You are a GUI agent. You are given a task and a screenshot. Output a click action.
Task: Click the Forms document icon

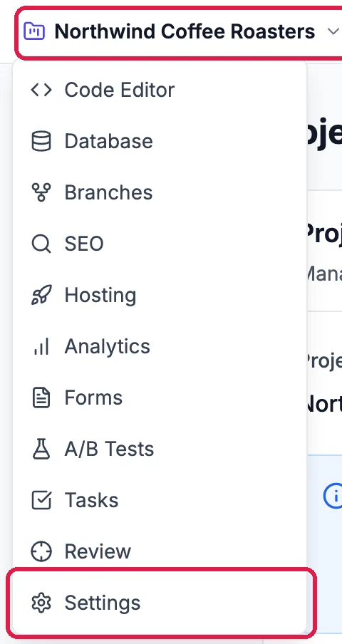[41, 398]
